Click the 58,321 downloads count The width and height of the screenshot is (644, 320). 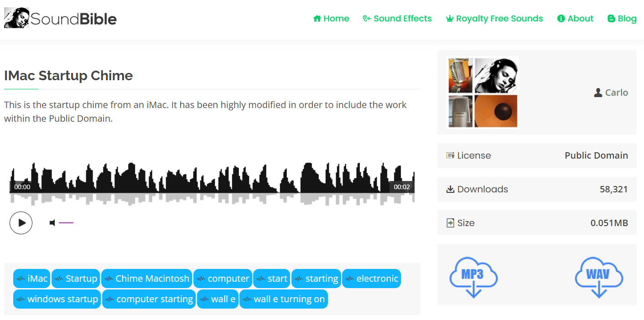(614, 189)
